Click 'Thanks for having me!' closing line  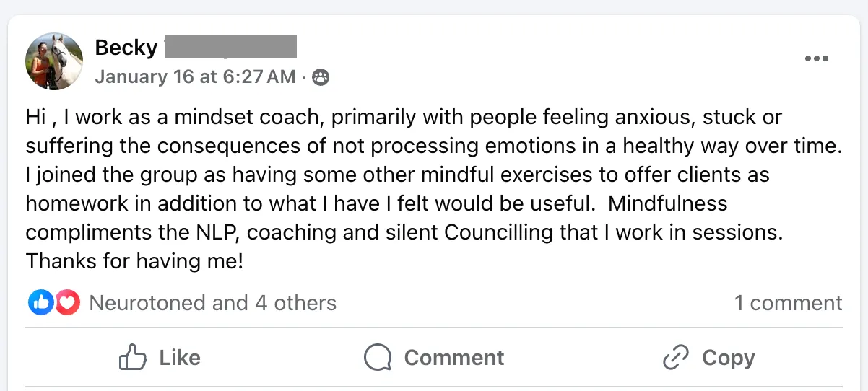[x=134, y=261]
